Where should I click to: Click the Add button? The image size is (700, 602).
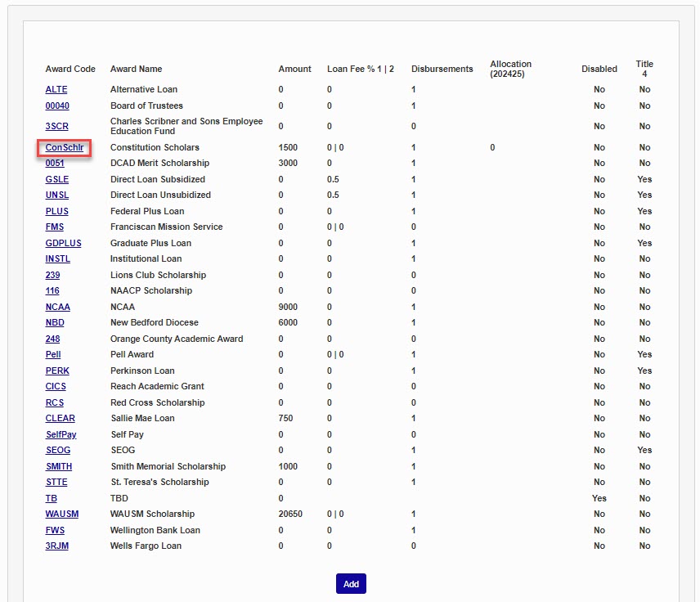(x=351, y=584)
